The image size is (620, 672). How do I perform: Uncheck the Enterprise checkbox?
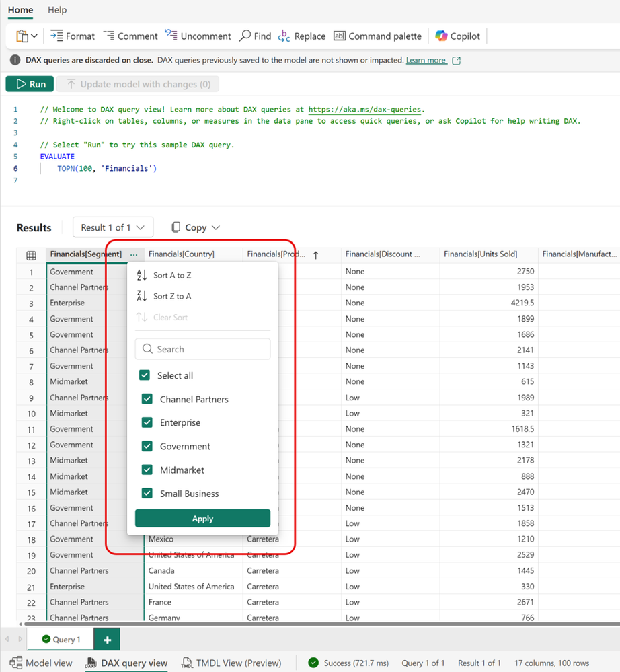click(x=147, y=422)
